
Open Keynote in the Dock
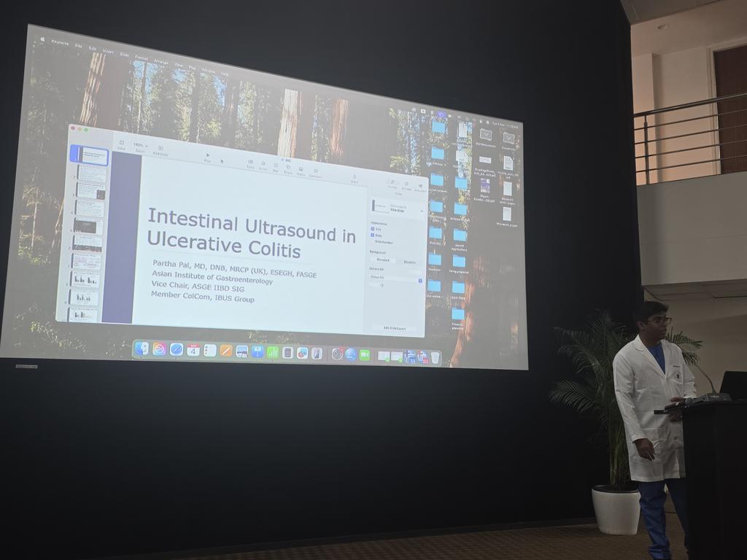[258, 352]
